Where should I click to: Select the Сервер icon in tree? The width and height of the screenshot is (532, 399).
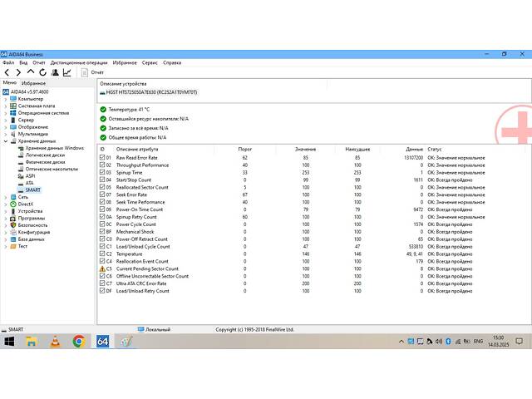tap(13, 120)
